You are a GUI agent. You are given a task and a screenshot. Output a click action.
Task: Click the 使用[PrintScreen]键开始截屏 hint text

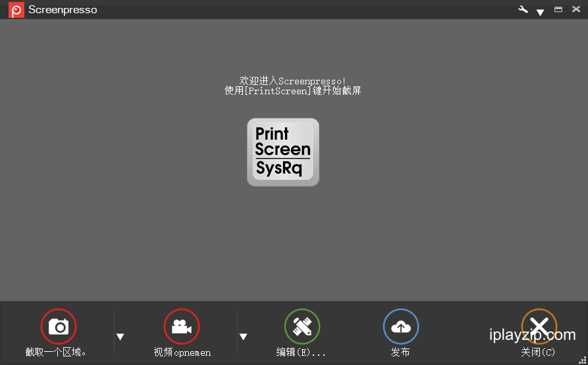293,90
